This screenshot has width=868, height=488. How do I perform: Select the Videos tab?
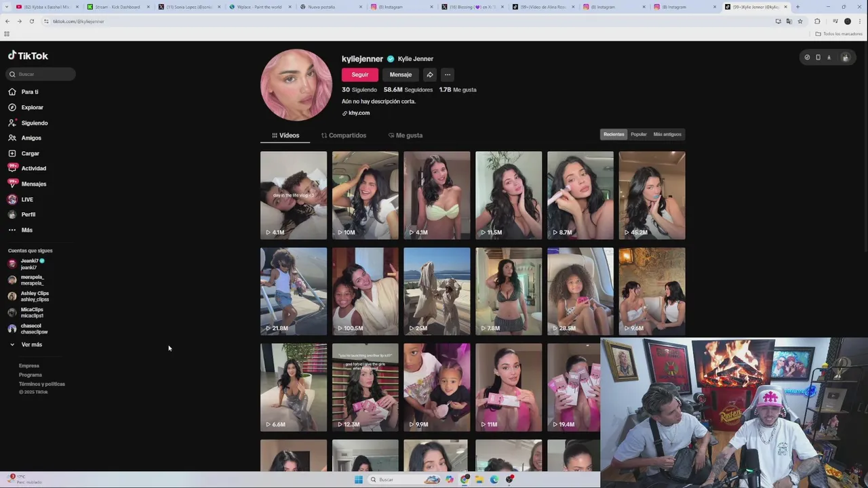coord(285,136)
